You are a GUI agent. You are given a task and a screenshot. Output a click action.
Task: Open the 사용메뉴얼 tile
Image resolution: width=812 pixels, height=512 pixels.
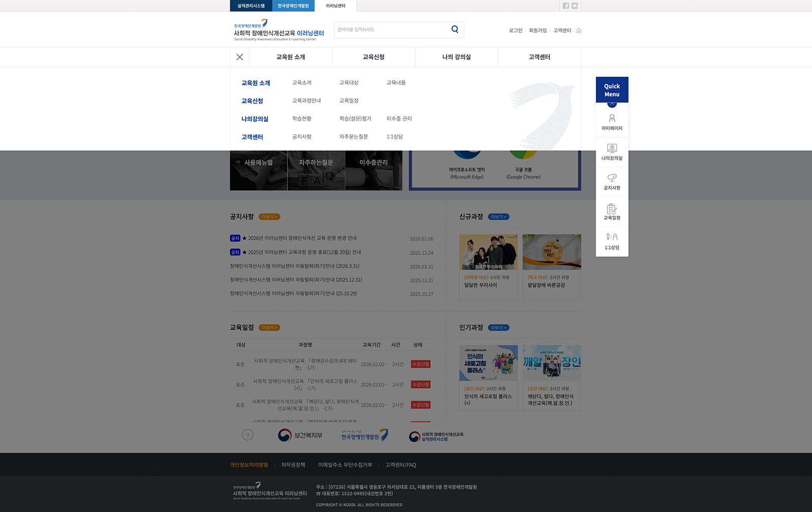pos(258,171)
